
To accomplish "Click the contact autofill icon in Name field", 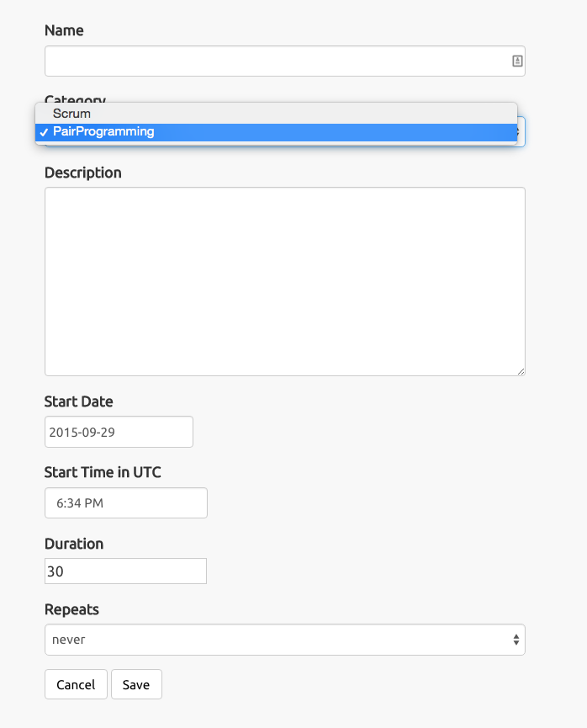I will [517, 61].
